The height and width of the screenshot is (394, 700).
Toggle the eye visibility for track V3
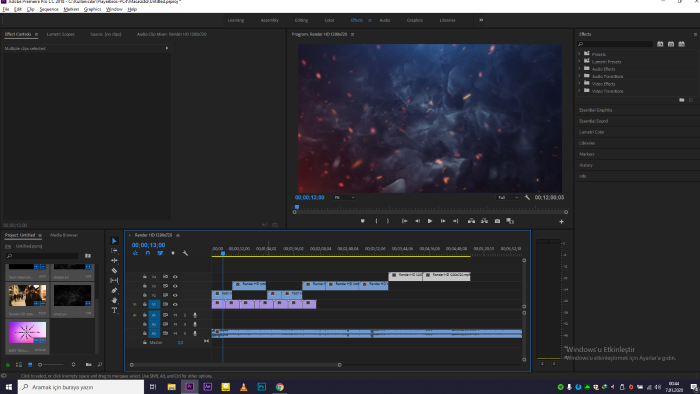[175, 286]
